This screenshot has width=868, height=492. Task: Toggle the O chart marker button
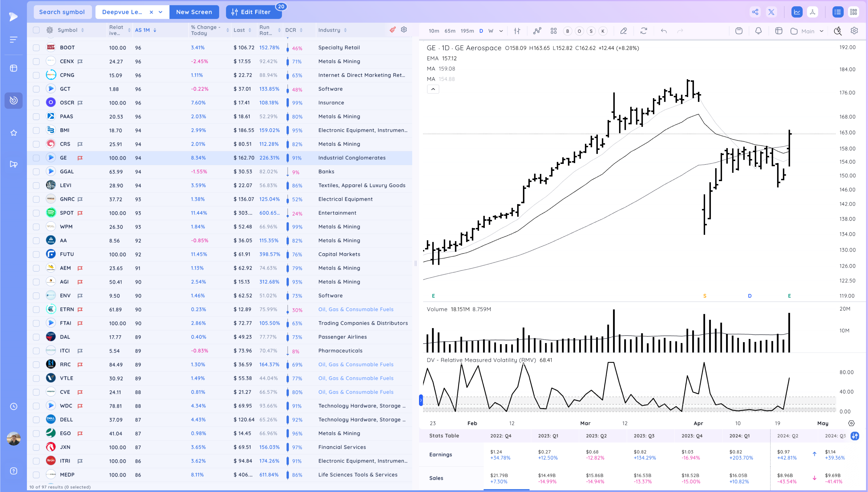coord(579,31)
